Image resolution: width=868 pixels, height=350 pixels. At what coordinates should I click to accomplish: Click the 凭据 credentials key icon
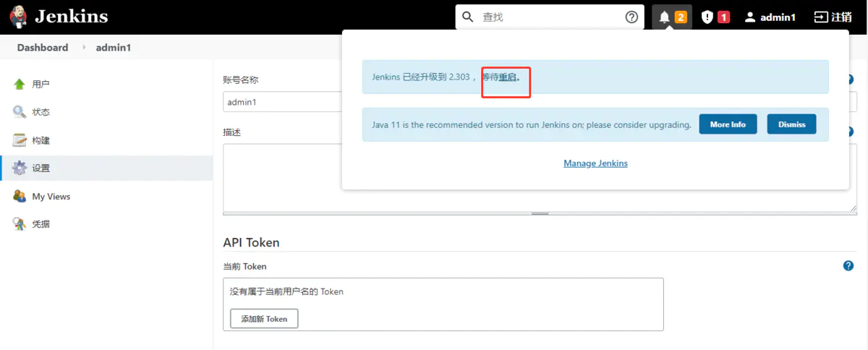[20, 224]
